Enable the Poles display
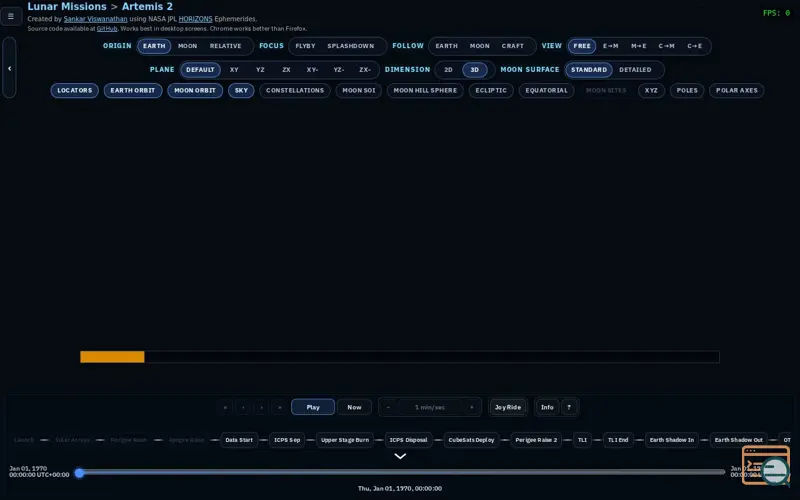This screenshot has width=800, height=500. coord(687,90)
